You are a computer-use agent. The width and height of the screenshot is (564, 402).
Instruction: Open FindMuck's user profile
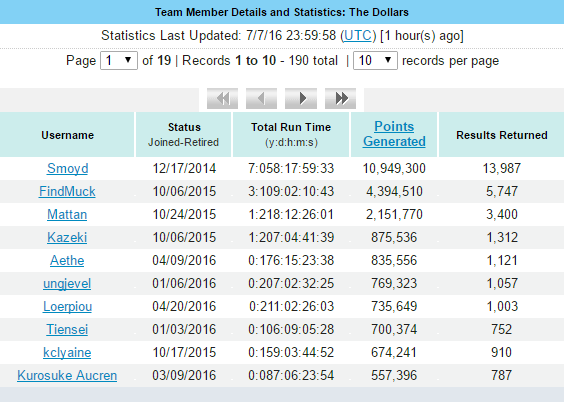(67, 191)
